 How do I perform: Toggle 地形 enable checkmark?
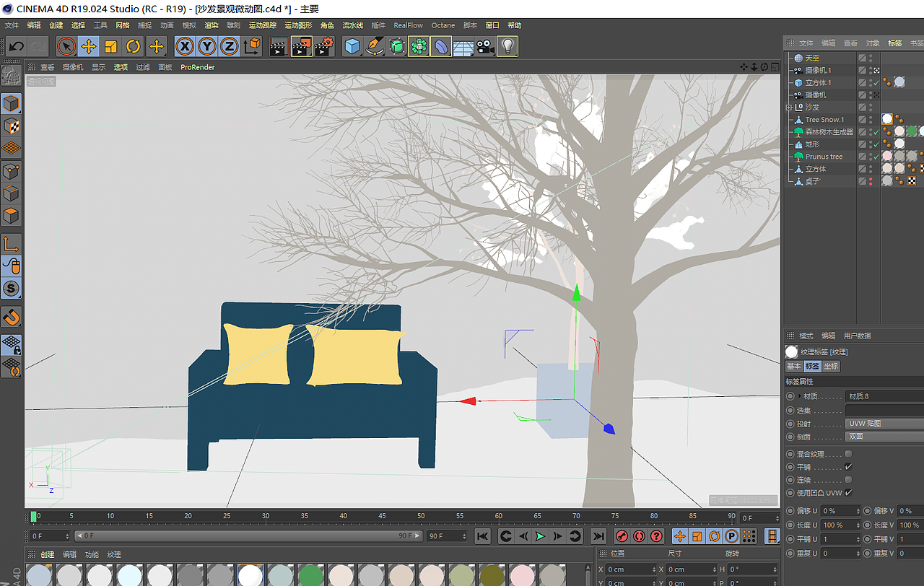[876, 144]
